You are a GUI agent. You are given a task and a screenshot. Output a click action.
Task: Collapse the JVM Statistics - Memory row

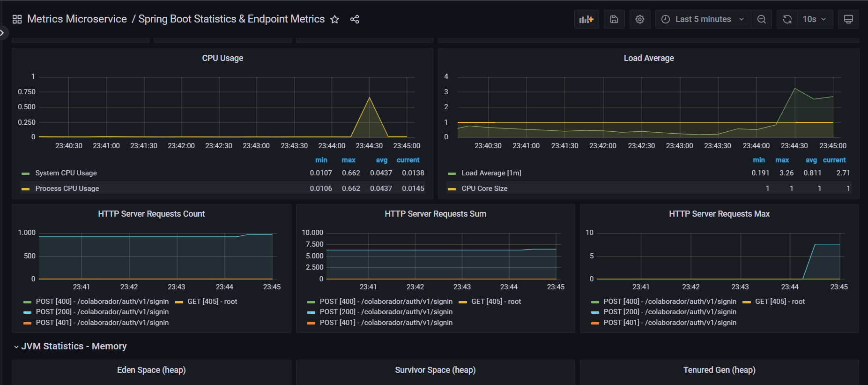[x=74, y=347]
